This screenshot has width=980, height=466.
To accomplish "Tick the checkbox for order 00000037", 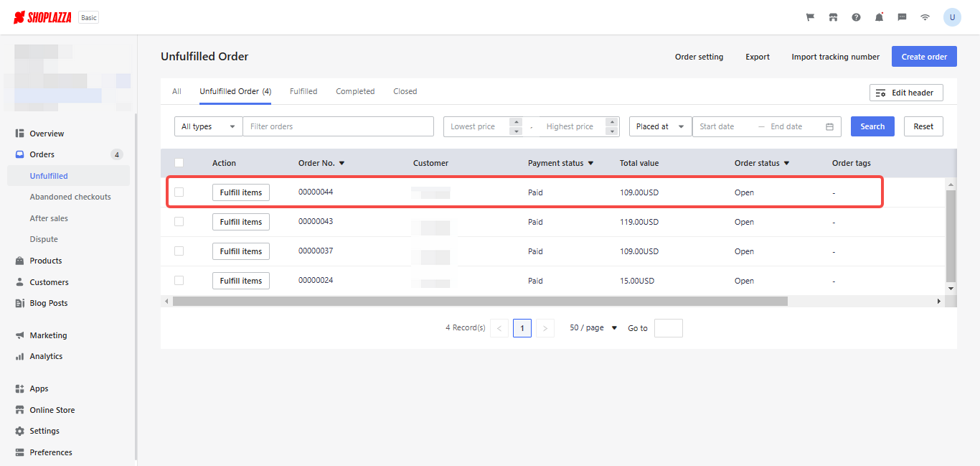I will coord(179,251).
